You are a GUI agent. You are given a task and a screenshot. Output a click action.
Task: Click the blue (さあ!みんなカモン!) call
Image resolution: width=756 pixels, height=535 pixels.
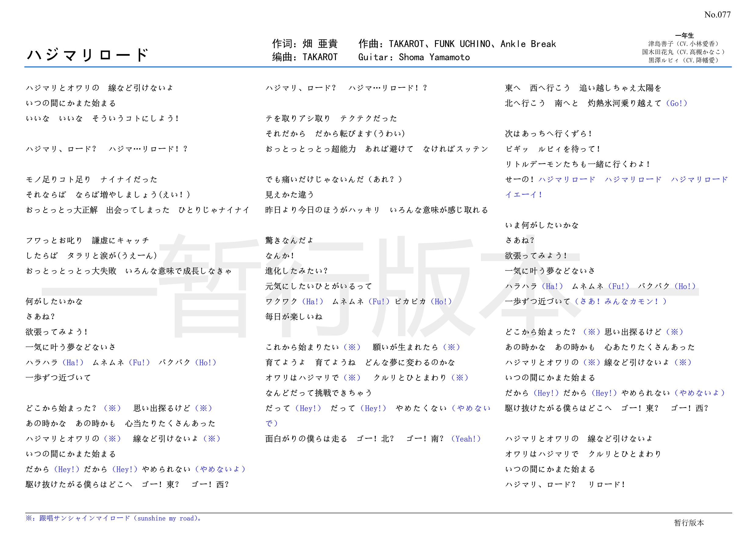(621, 301)
